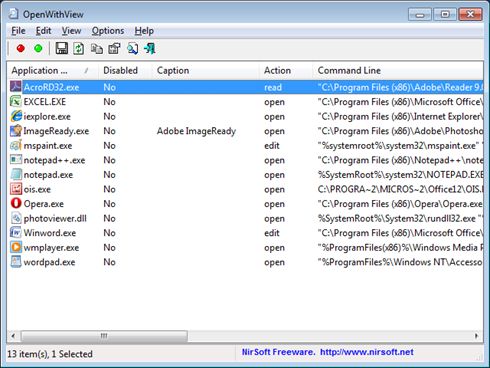Open the nirsoft.net link in status bar
The width and height of the screenshot is (490, 368).
(x=367, y=352)
